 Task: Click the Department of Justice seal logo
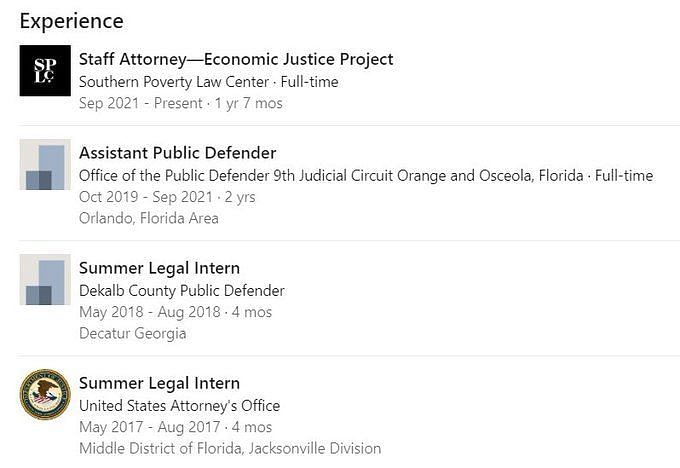(45, 395)
